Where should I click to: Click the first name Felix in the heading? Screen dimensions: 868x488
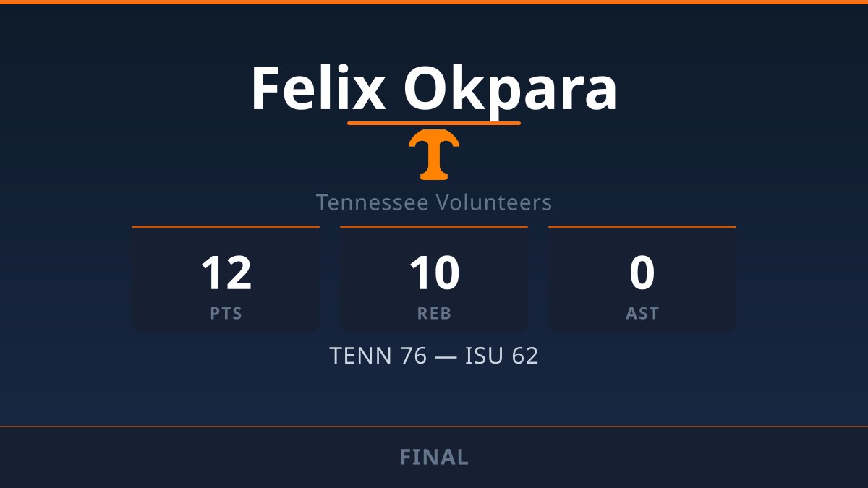[x=318, y=89]
